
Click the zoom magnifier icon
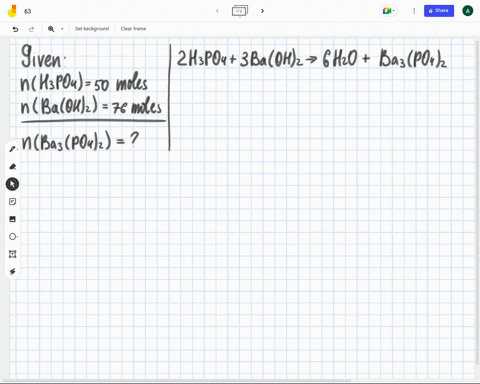coord(51,29)
